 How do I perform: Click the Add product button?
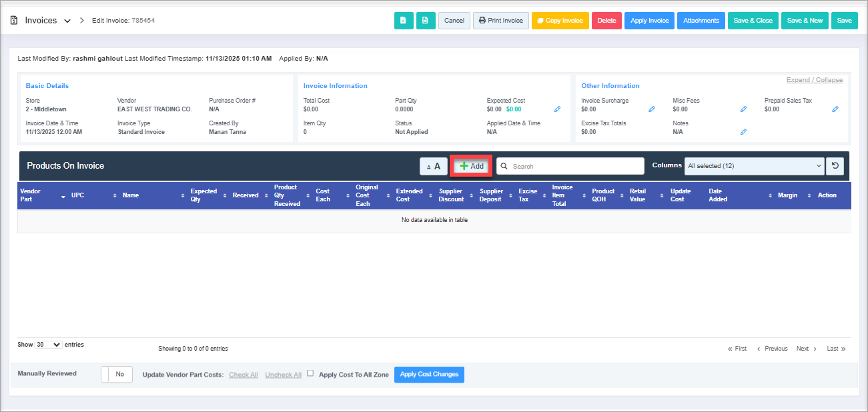click(472, 166)
